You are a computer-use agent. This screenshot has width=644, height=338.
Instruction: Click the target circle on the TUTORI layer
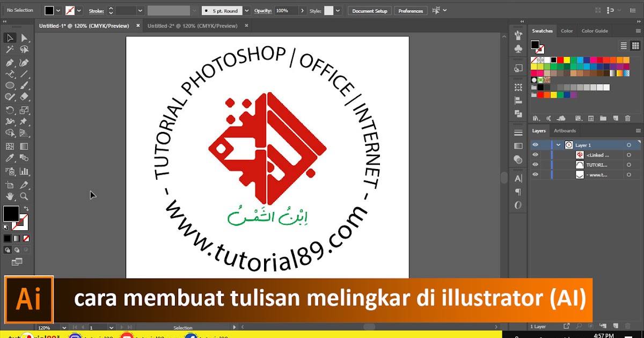tap(629, 165)
